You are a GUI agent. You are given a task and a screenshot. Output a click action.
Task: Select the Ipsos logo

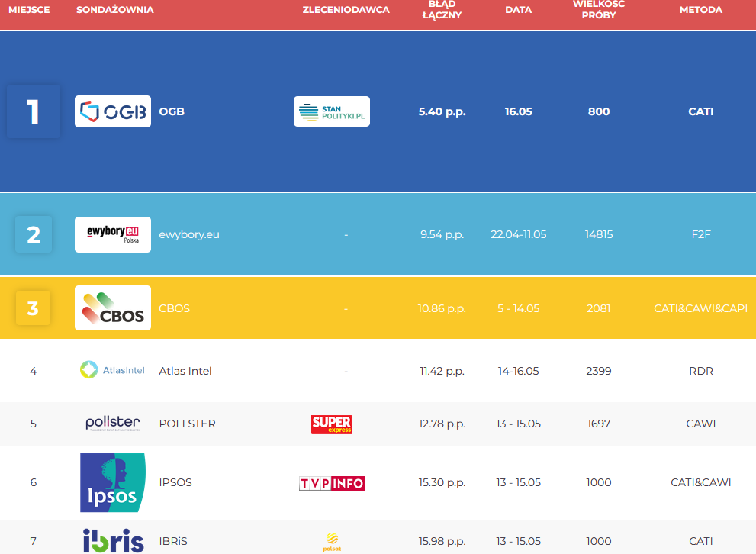(x=113, y=482)
